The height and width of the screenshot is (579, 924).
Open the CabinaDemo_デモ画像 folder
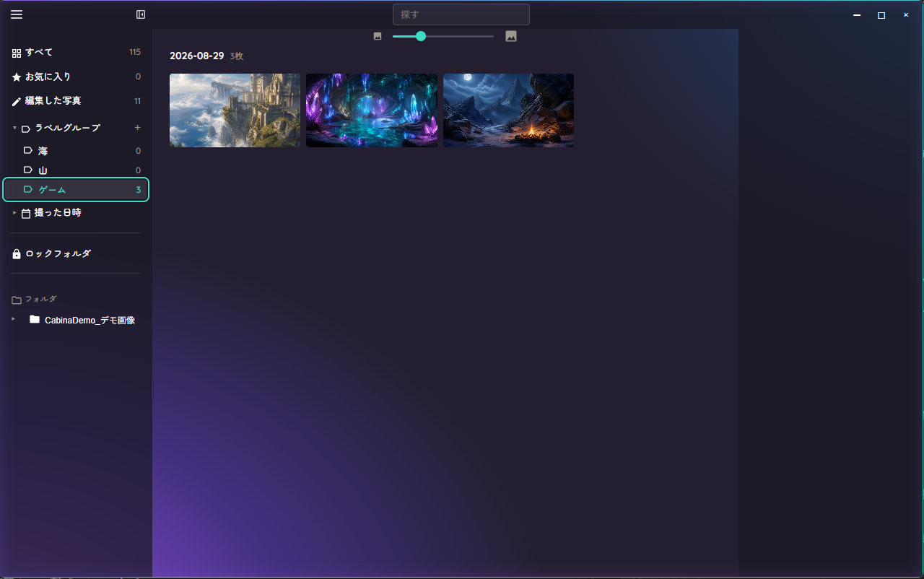point(90,320)
